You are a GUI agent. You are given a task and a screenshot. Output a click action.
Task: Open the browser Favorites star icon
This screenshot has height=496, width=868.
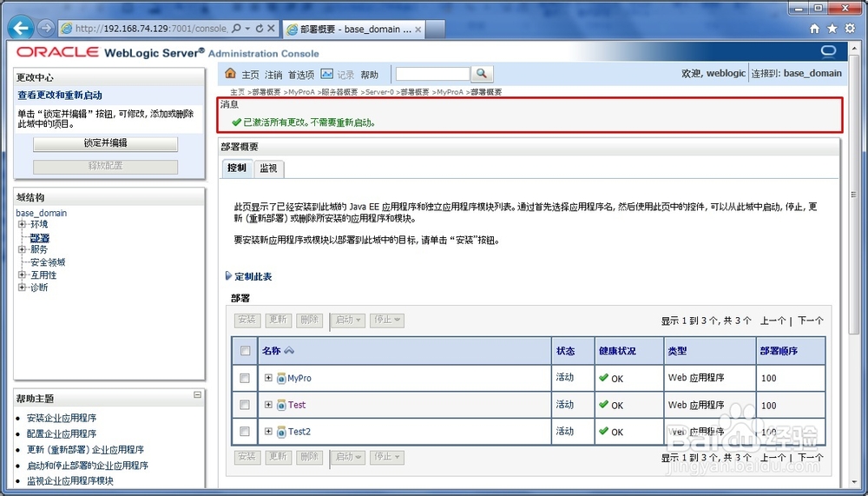pyautogui.click(x=832, y=29)
